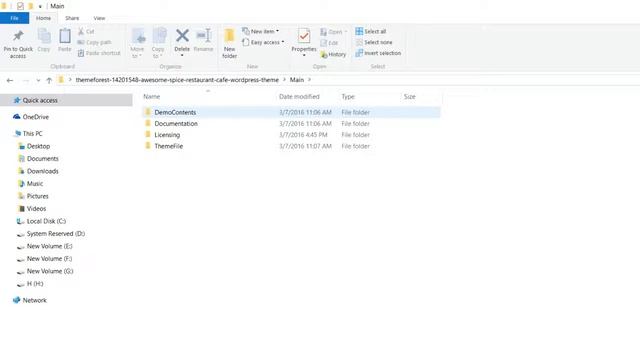Image resolution: width=640 pixels, height=360 pixels.
Task: Click the Up one level arrow
Action: point(49,80)
